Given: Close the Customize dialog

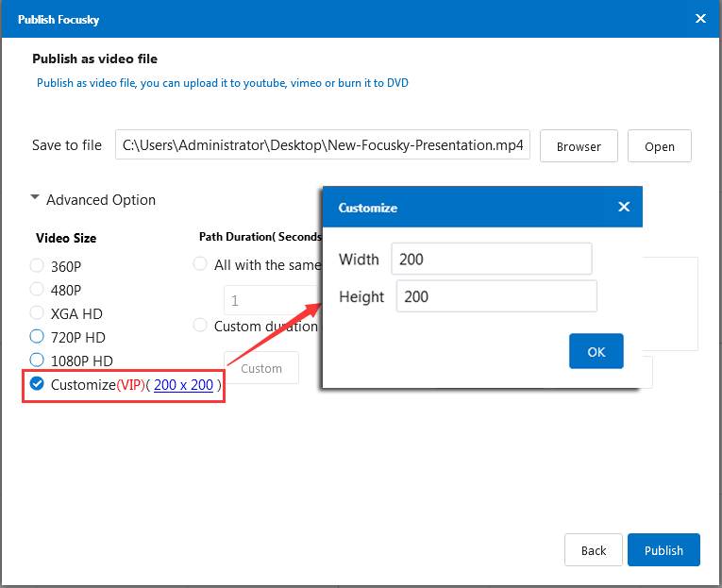Looking at the screenshot, I should pyautogui.click(x=624, y=207).
